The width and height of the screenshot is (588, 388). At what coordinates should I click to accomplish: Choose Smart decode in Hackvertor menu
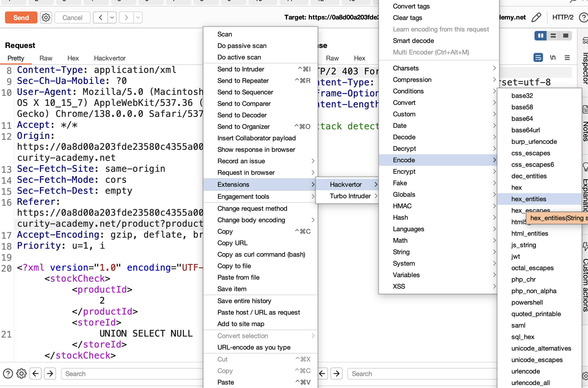click(439, 41)
